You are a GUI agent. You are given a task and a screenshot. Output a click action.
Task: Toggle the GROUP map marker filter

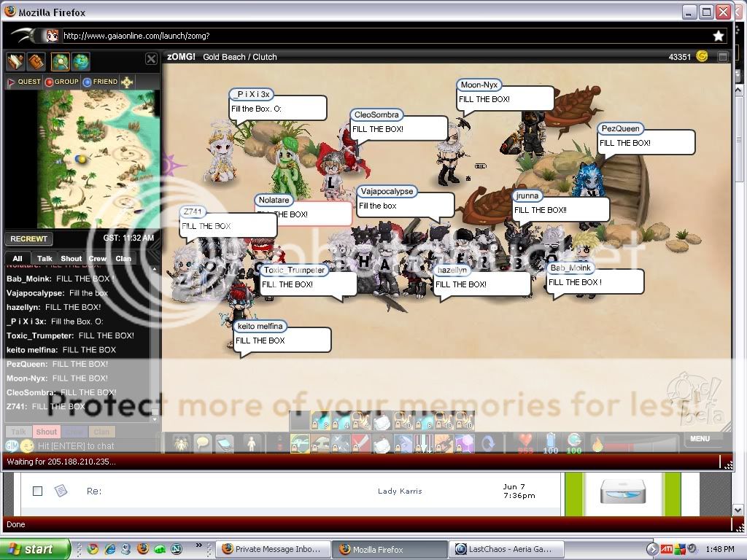pos(61,82)
